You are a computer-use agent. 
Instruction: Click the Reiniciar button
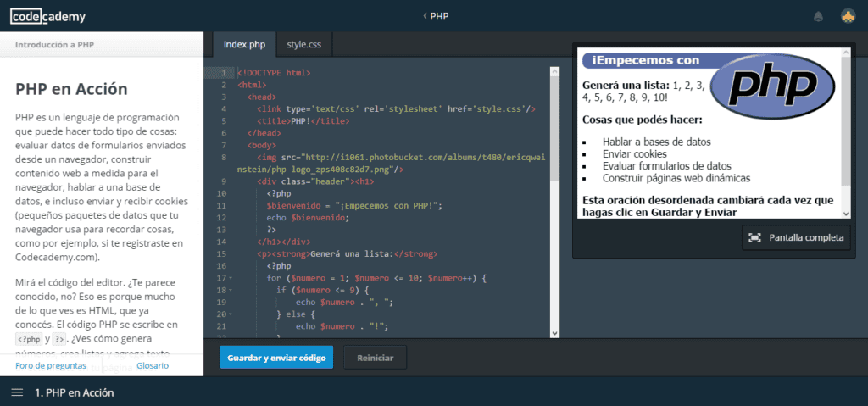point(376,358)
